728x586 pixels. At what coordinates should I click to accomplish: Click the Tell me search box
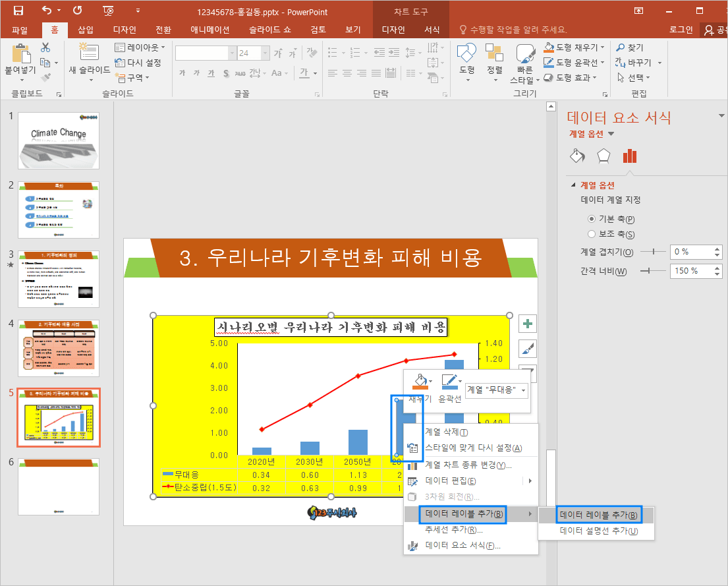pyautogui.click(x=513, y=30)
